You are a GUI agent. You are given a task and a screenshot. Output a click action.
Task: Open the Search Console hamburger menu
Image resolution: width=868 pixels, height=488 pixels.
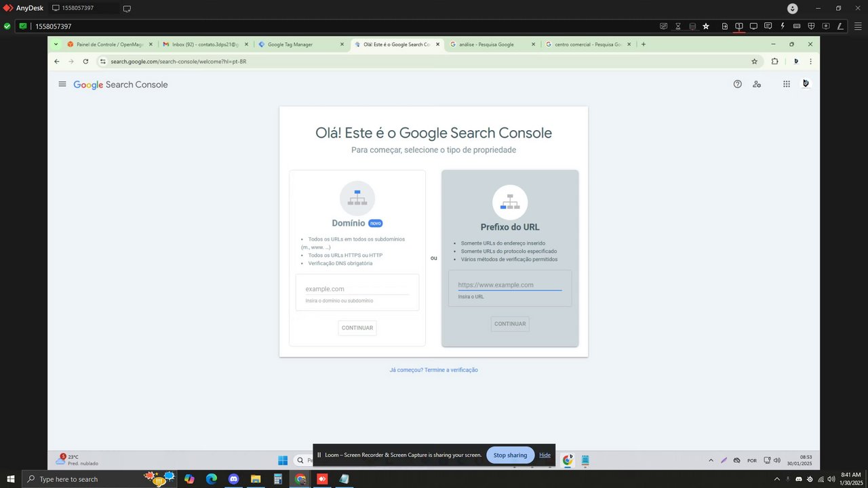(62, 84)
